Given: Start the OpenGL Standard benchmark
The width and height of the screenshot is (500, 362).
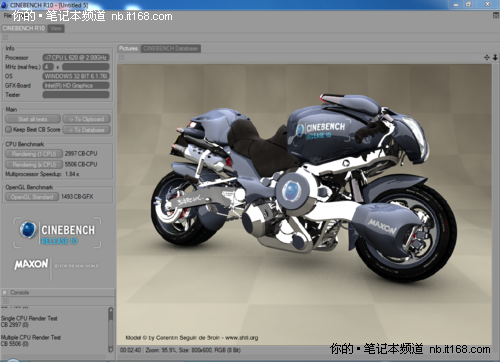Looking at the screenshot, I should (32, 197).
